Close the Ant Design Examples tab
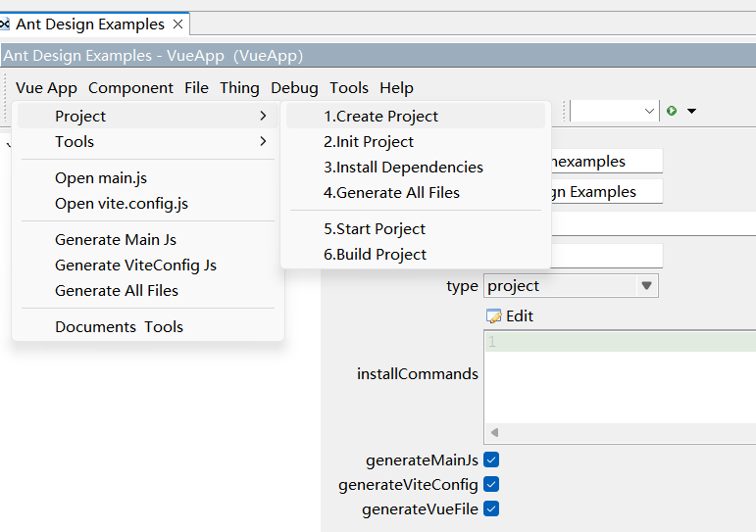 tap(177, 24)
